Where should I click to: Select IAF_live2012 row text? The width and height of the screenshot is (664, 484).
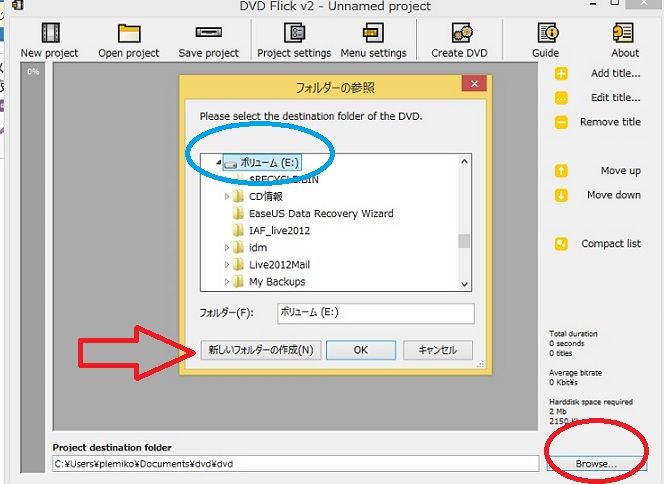[x=279, y=231]
